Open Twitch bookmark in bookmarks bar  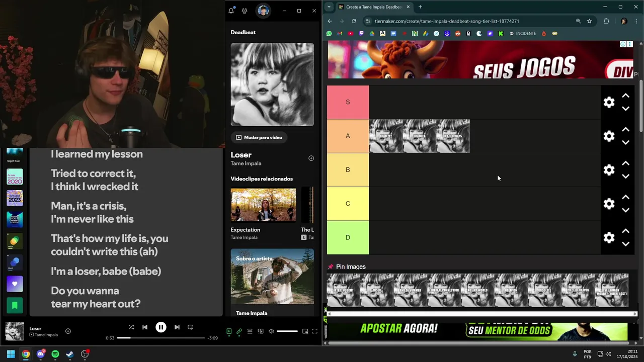tap(361, 34)
